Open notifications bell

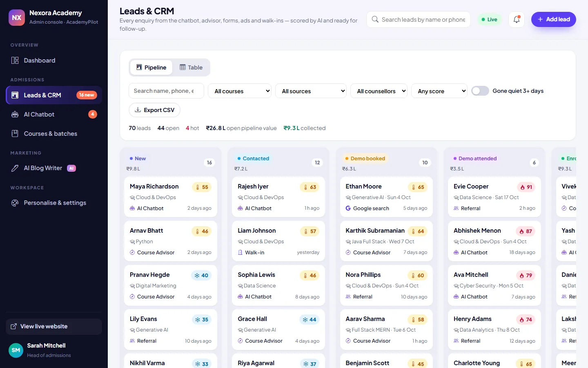[x=517, y=20]
